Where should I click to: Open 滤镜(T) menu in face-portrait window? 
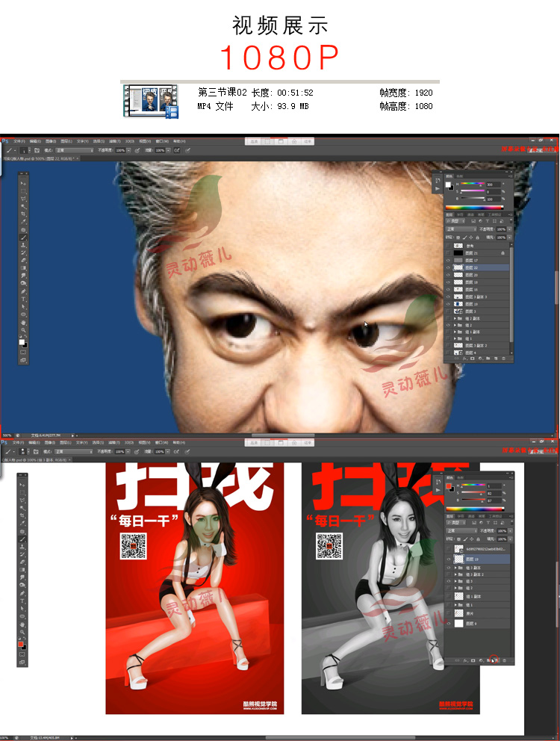pyautogui.click(x=114, y=141)
